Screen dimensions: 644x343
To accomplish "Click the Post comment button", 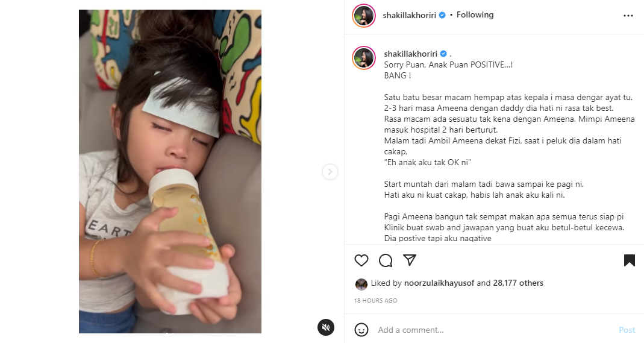I will 627,330.
